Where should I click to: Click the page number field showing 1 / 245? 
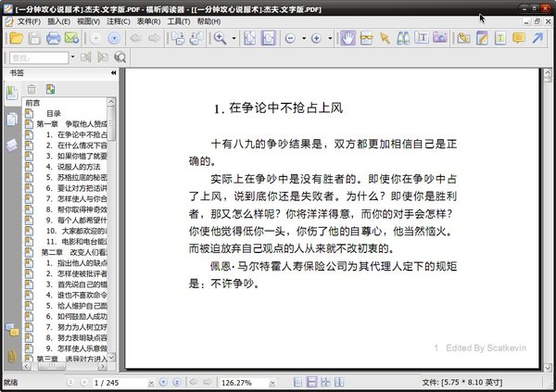click(x=120, y=383)
